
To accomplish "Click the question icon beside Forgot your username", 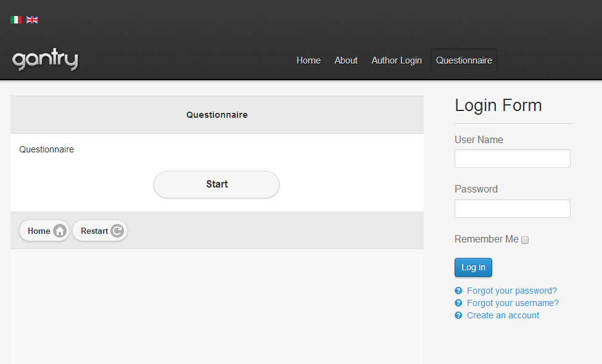I will [x=458, y=303].
